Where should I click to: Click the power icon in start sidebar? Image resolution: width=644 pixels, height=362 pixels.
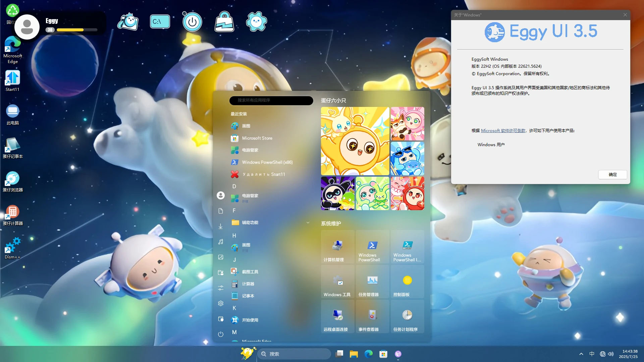[x=221, y=334]
